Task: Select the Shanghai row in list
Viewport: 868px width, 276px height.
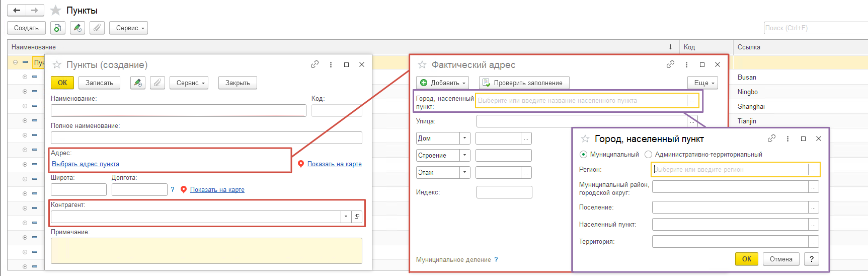Action: (x=751, y=106)
